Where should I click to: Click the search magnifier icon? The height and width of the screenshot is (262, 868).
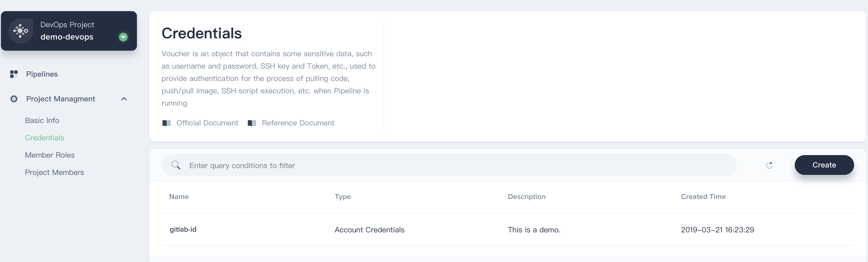coord(176,165)
